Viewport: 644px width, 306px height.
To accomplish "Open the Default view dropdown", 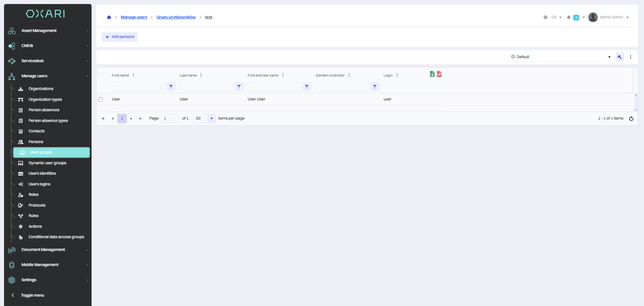I will [560, 57].
